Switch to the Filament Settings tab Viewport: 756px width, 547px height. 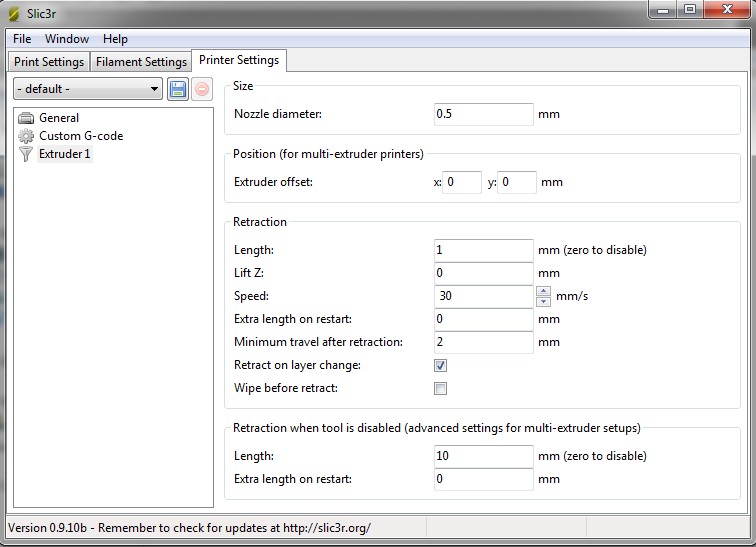pyautogui.click(x=141, y=62)
